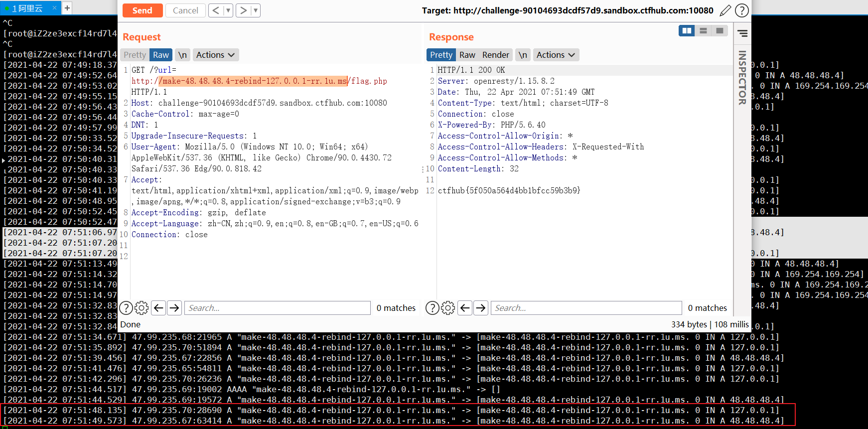Toggle Request newline \n display
The image size is (868, 429).
click(182, 55)
